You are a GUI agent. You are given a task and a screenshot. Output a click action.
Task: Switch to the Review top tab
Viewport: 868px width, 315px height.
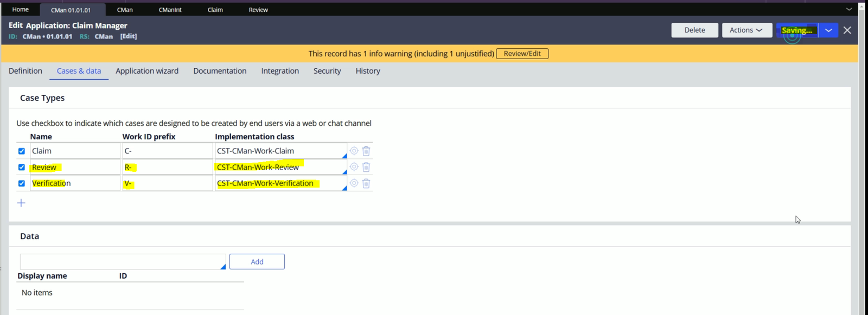(258, 10)
